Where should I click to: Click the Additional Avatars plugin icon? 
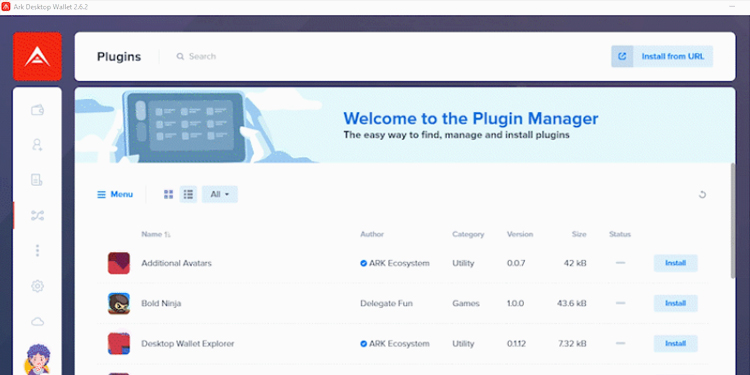pyautogui.click(x=119, y=263)
